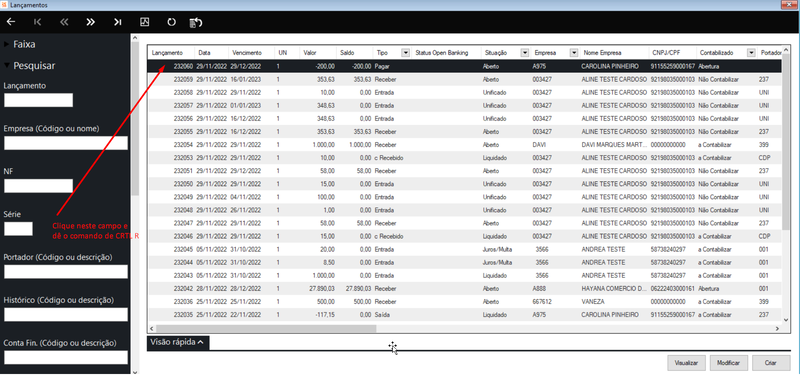Click the left scroll arrow of horizontal scrollbar
This screenshot has height=375, width=800.
(x=152, y=329)
